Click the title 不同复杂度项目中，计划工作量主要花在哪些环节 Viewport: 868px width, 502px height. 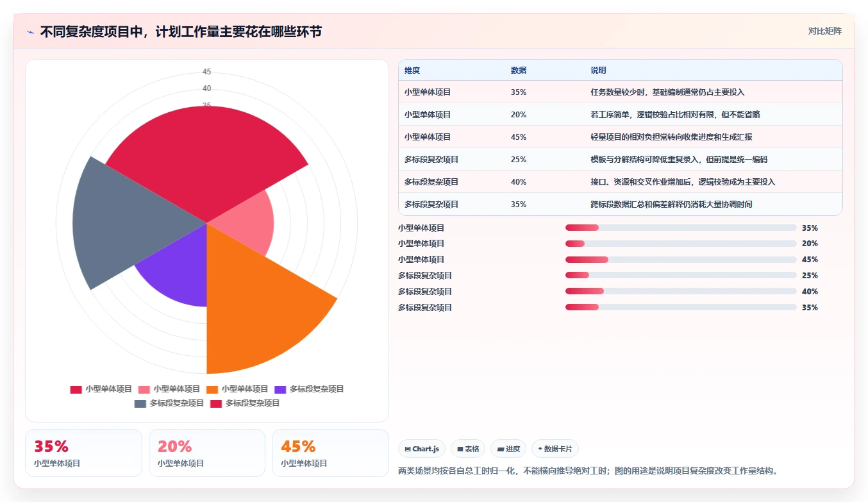[181, 32]
